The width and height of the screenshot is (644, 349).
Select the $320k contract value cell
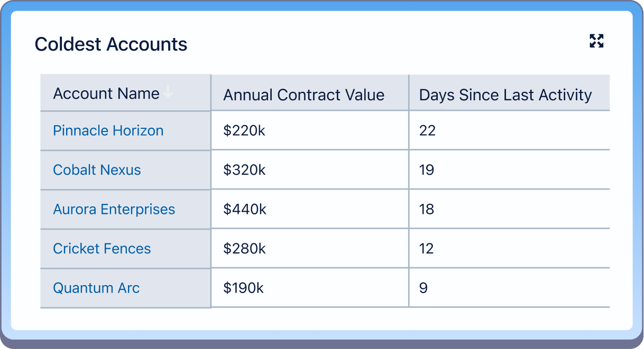click(244, 170)
